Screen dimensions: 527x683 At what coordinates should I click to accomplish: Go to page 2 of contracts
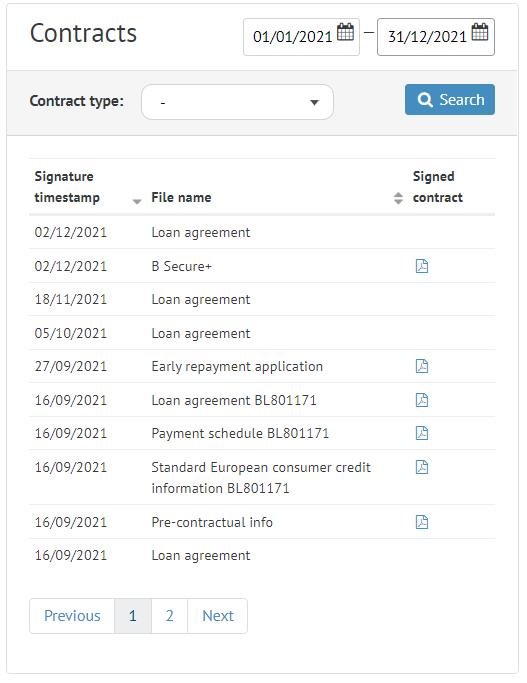tap(169, 615)
